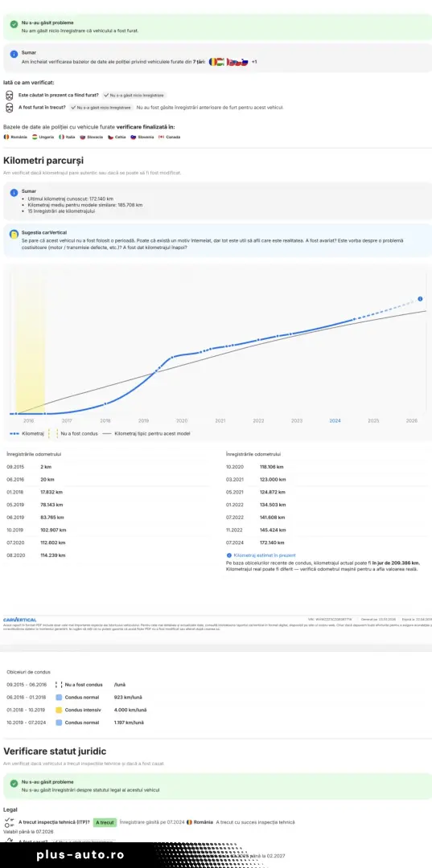Click the blue info marker at the end of the chart line

pos(420,299)
